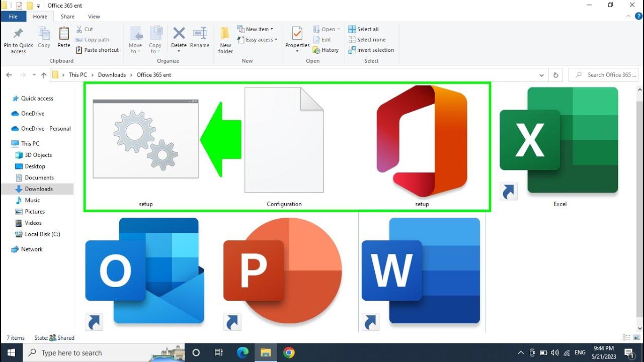Open the Copy to dropdown

pyautogui.click(x=155, y=40)
